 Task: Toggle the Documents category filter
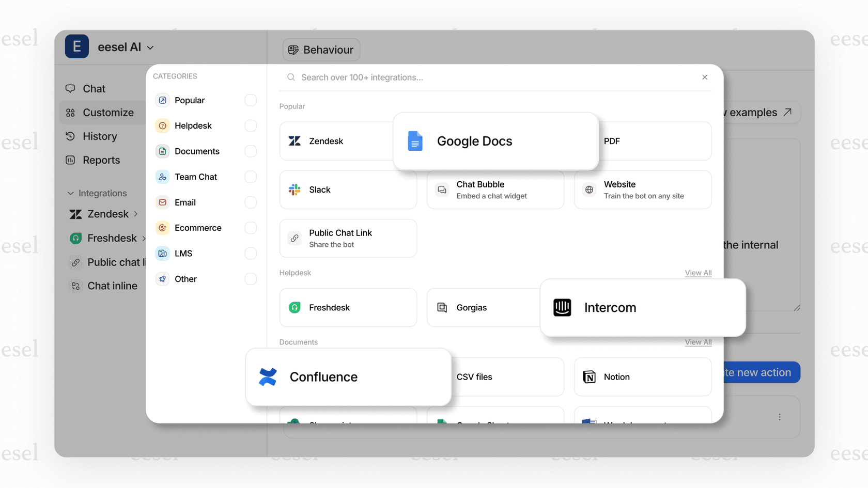(251, 151)
